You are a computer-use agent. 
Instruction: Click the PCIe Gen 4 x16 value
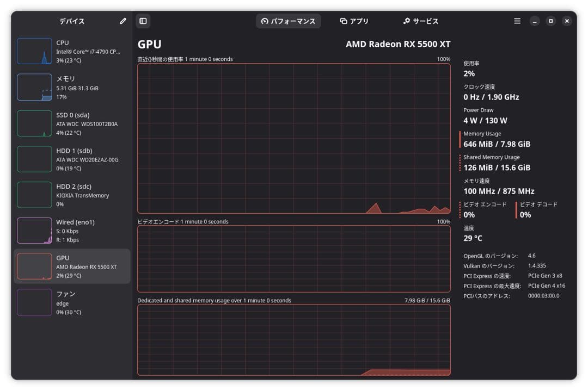click(x=547, y=286)
